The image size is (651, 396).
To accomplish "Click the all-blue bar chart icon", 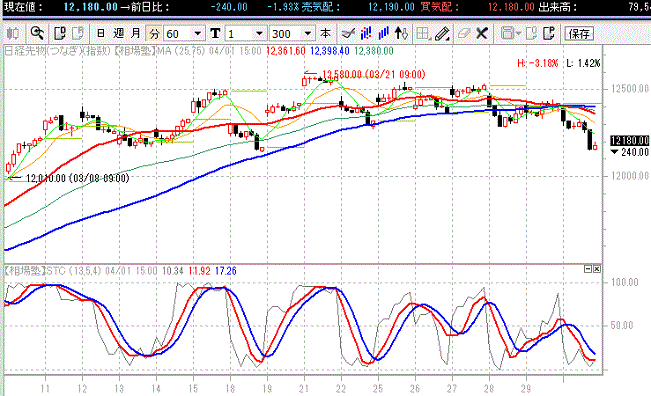I will click(x=383, y=33).
